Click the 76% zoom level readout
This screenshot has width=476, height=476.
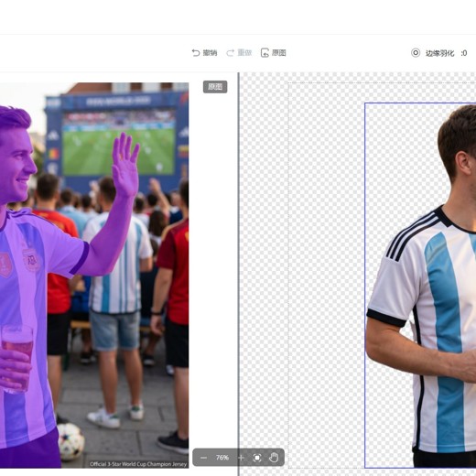(x=222, y=458)
